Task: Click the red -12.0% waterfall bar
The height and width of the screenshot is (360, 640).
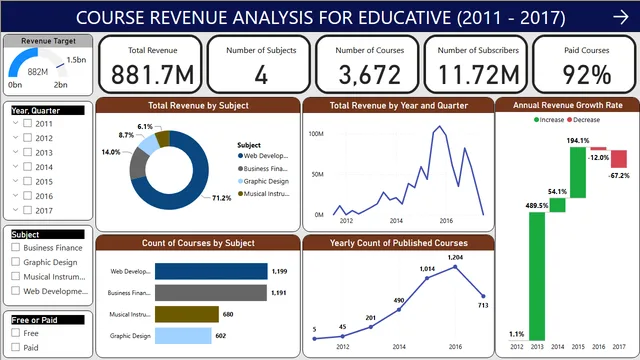Action: 598,149
